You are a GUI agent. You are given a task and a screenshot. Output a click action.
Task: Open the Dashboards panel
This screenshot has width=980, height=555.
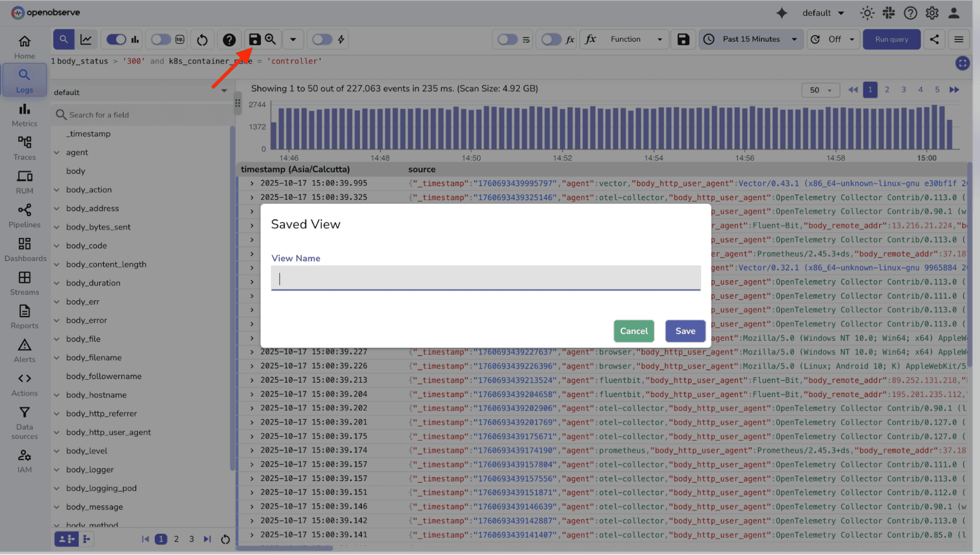tap(24, 250)
